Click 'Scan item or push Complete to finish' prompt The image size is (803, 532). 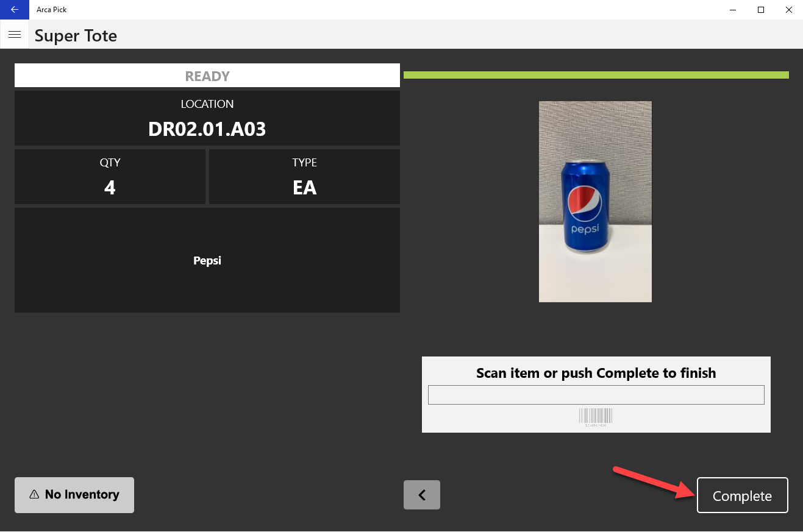tap(596, 373)
